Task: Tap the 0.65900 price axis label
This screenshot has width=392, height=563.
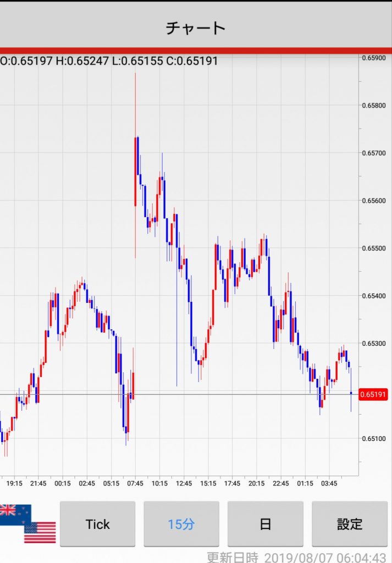Action: click(374, 58)
